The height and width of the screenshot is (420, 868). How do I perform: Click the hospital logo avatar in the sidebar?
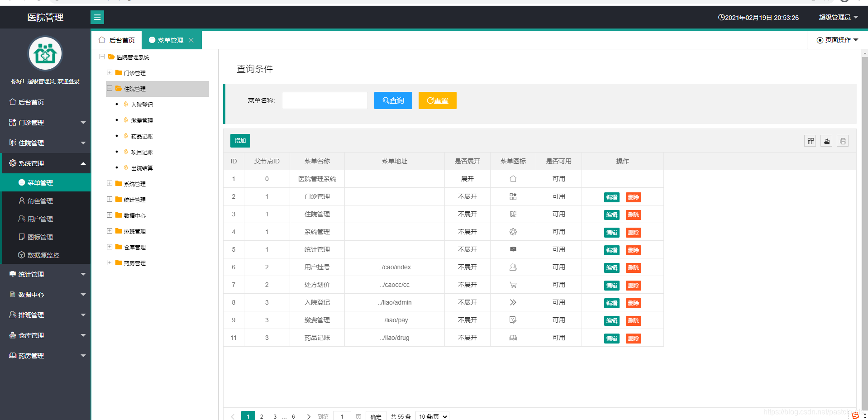(45, 53)
